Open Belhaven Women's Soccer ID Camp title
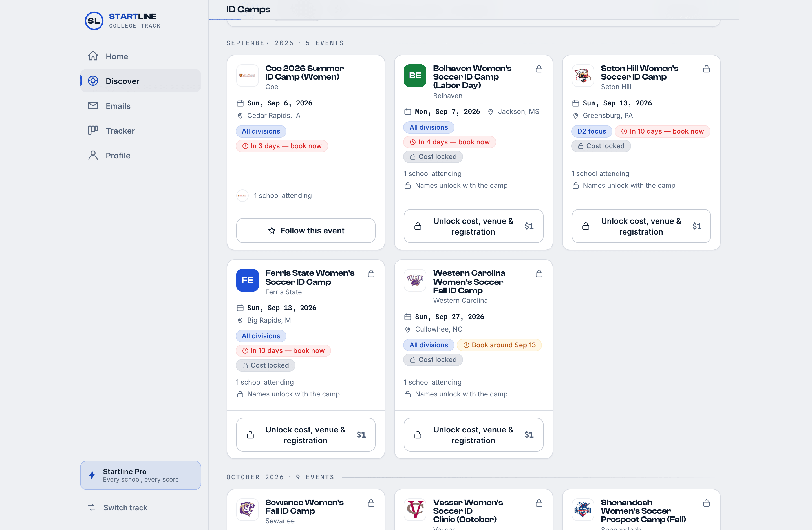The width and height of the screenshot is (812, 530). [x=472, y=77]
